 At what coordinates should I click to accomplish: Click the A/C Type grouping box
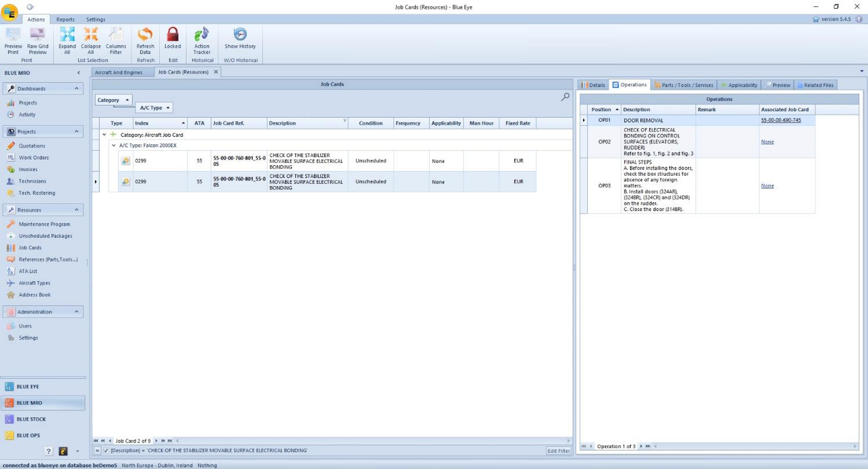pyautogui.click(x=154, y=107)
